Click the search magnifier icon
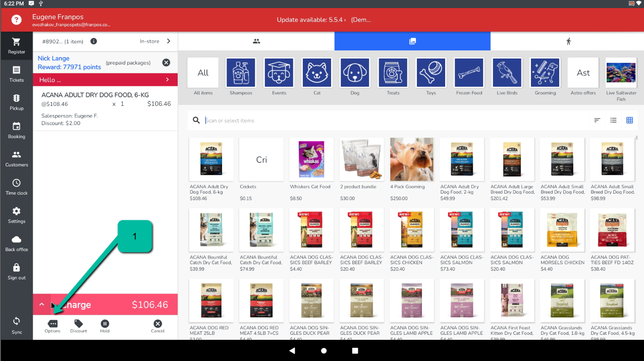Screen dimensions: 644x361 click(x=196, y=121)
